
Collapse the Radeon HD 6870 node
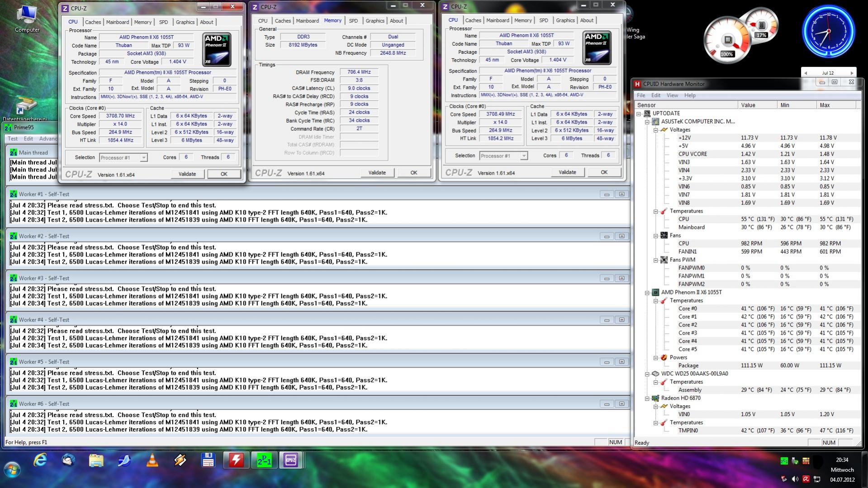tap(647, 398)
